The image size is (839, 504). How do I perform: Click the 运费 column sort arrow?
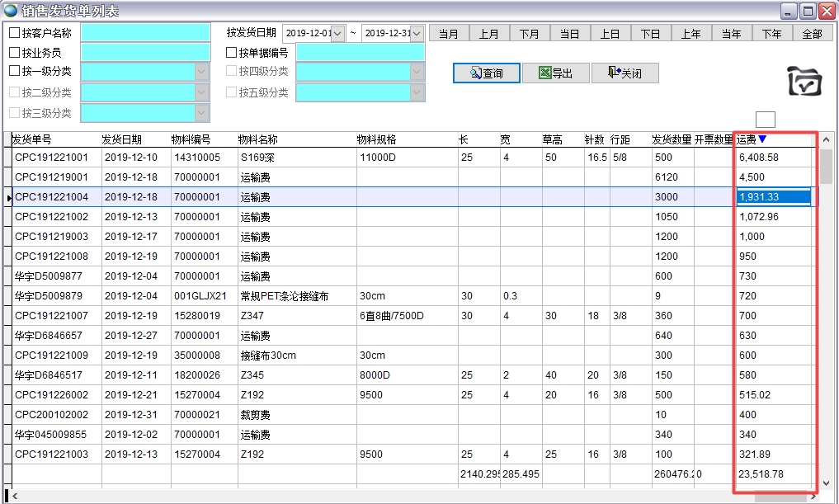tap(762, 139)
